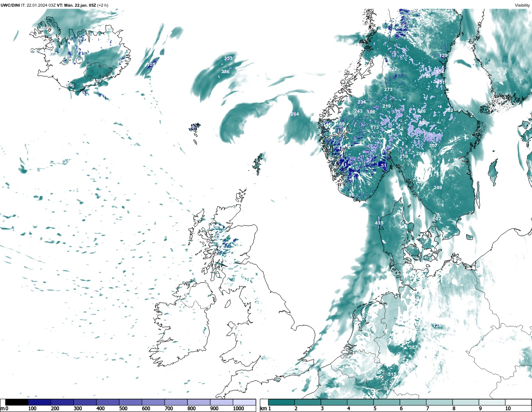Click the '1000' tick label on meter legend
This screenshot has height=412, width=532.
(x=239, y=409)
